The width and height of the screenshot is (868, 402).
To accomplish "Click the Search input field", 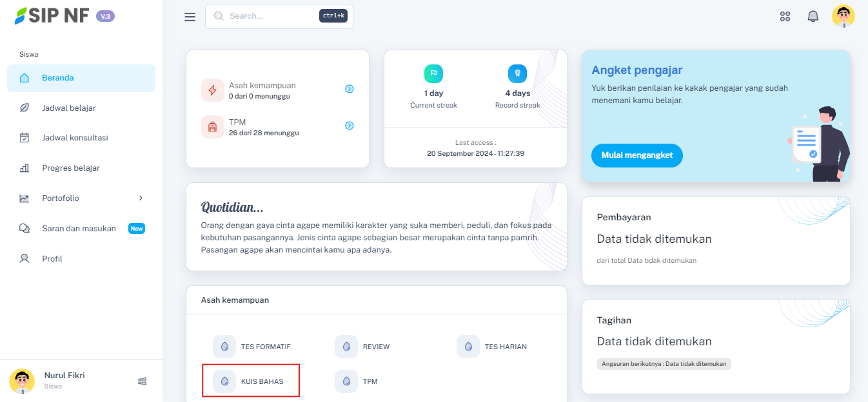I will 271,16.
